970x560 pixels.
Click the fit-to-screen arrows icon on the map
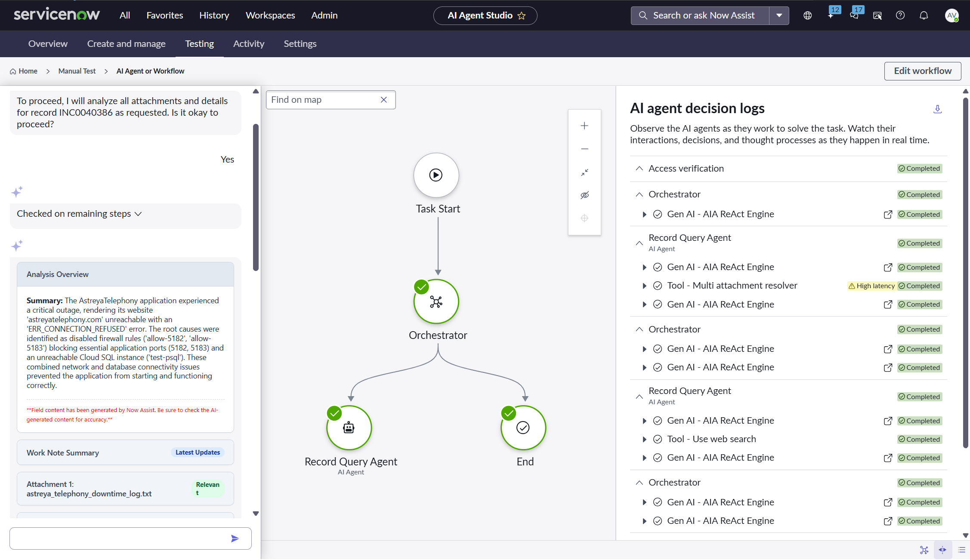[584, 172]
